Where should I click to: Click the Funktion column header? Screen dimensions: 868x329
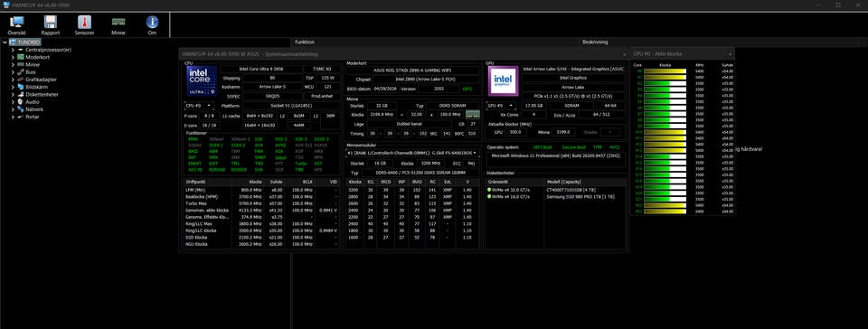pos(435,42)
